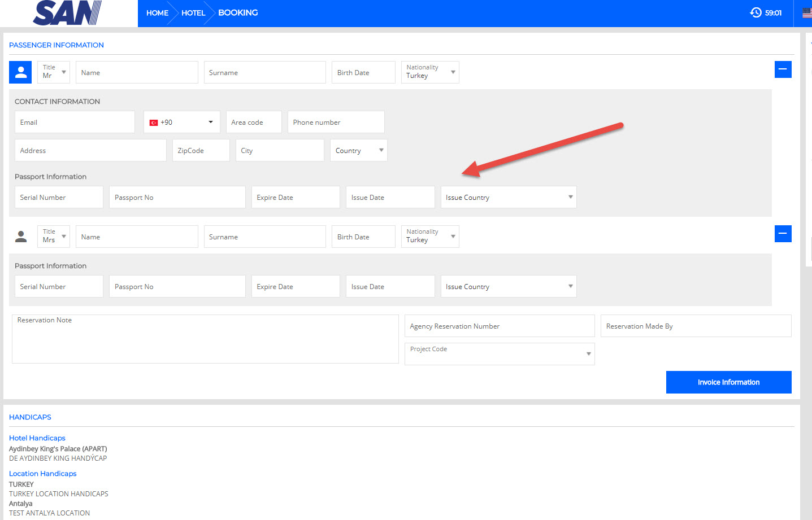
Task: Click the Area code field
Action: [x=254, y=122]
